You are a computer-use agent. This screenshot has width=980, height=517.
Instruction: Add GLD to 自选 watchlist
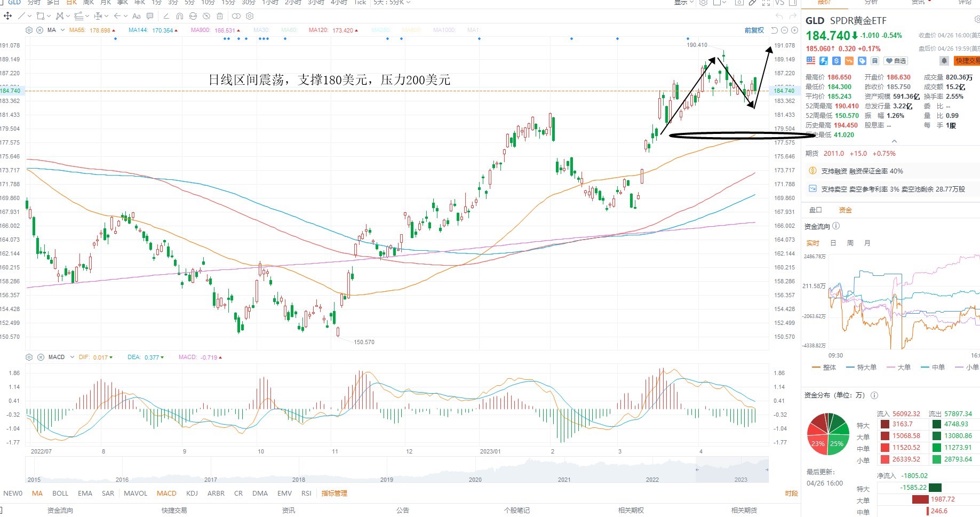(896, 61)
